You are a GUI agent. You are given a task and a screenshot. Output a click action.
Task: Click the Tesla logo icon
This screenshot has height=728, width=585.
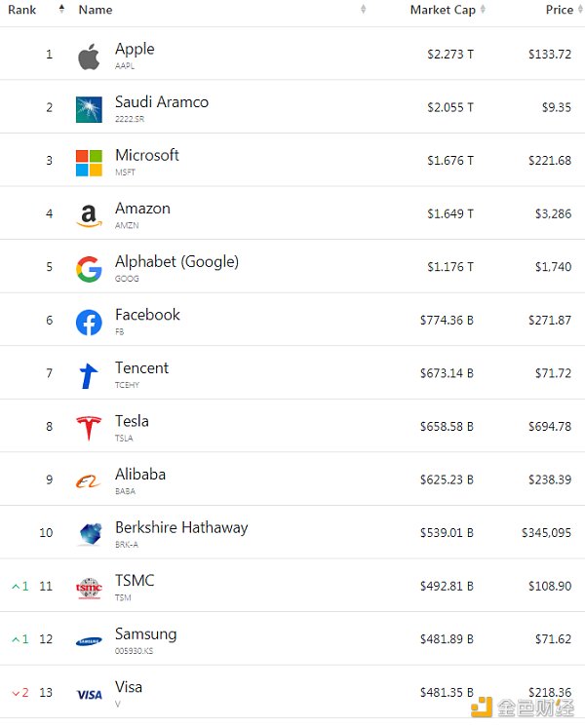point(89,429)
